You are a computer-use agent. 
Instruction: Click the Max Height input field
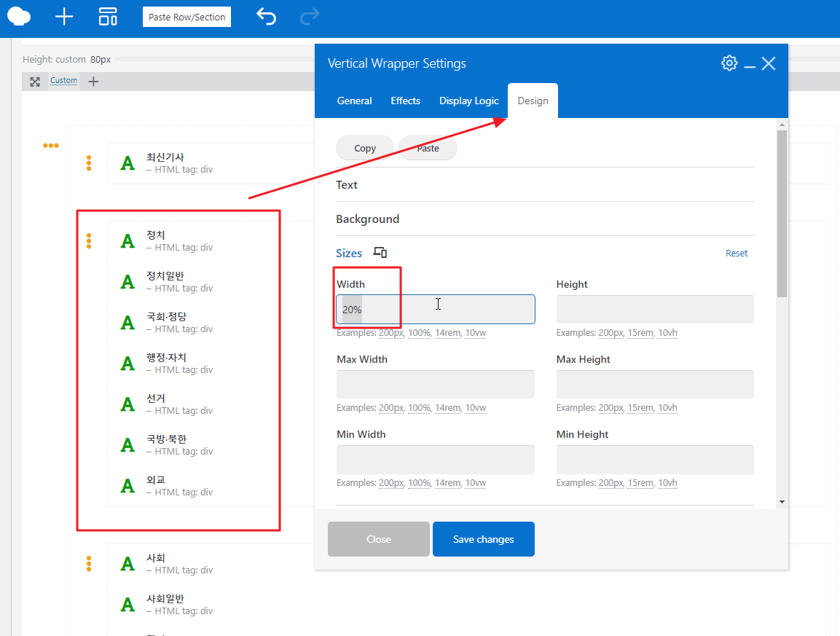(x=655, y=384)
